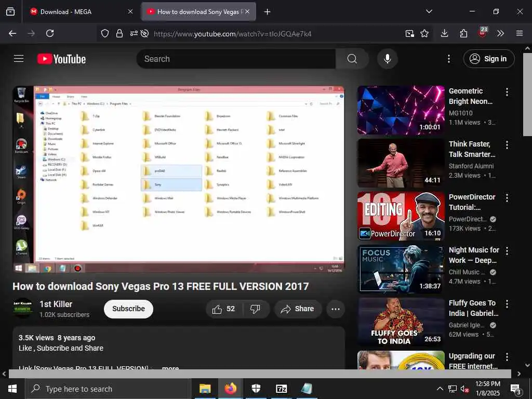Open more actions ellipsis under video

point(336,309)
